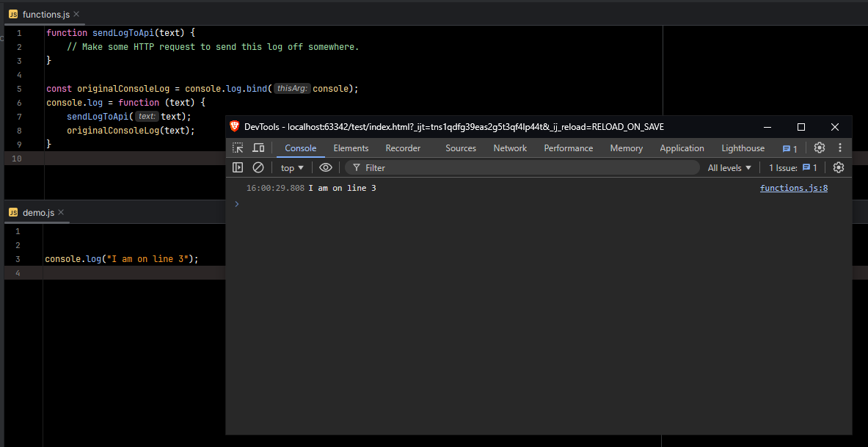Image resolution: width=868 pixels, height=447 pixels.
Task: Toggle the console sidebar panel
Action: (238, 168)
